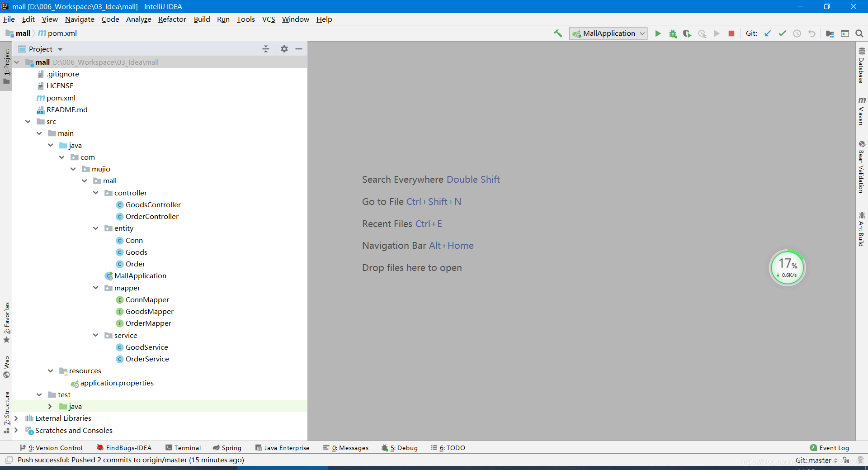
Task: Open the Spring tool window
Action: pos(227,448)
